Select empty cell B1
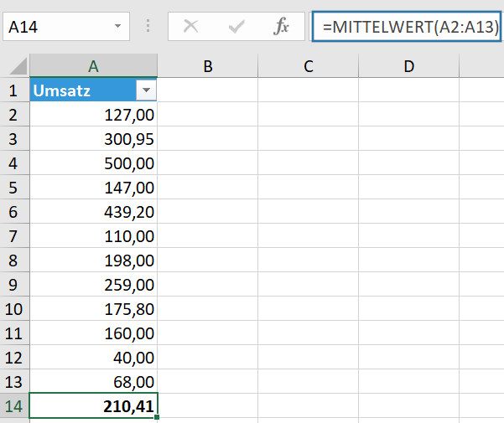Image resolution: width=504 pixels, height=423 pixels. pyautogui.click(x=208, y=90)
